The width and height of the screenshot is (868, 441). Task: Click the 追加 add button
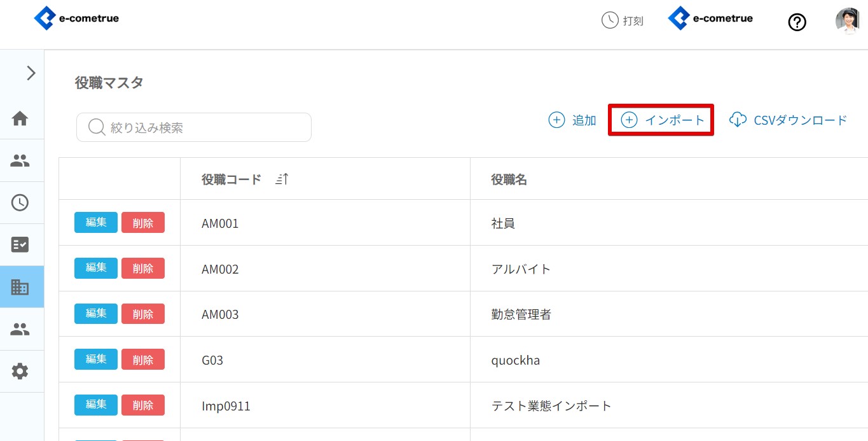pos(572,120)
